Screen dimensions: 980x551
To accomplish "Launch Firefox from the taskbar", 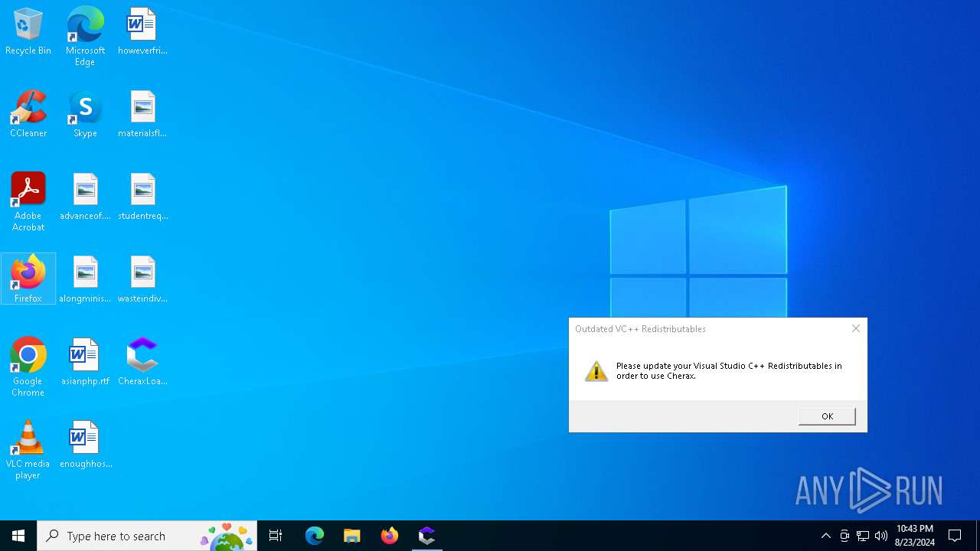I will tap(390, 536).
